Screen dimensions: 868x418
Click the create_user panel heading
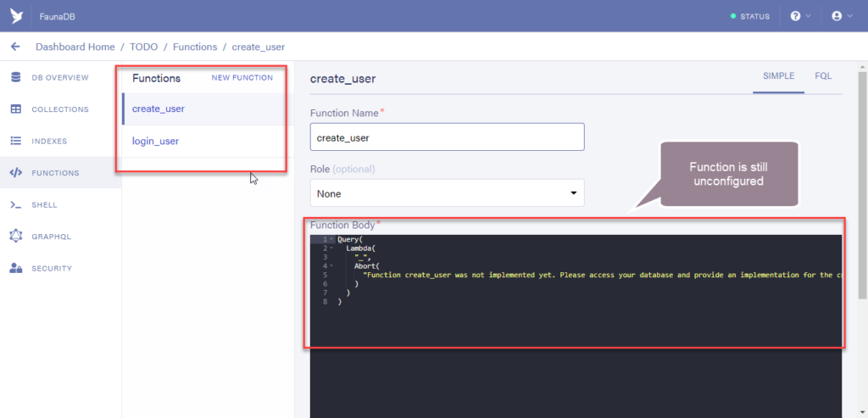(x=342, y=79)
